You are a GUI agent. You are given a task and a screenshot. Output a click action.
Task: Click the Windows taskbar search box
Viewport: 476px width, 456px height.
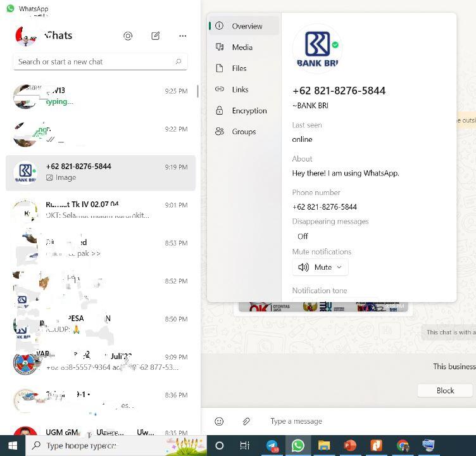(116, 446)
